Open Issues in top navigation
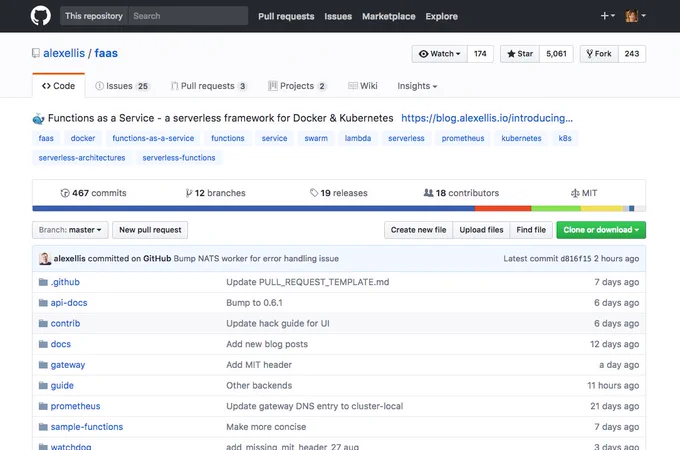680x450 pixels. click(338, 16)
